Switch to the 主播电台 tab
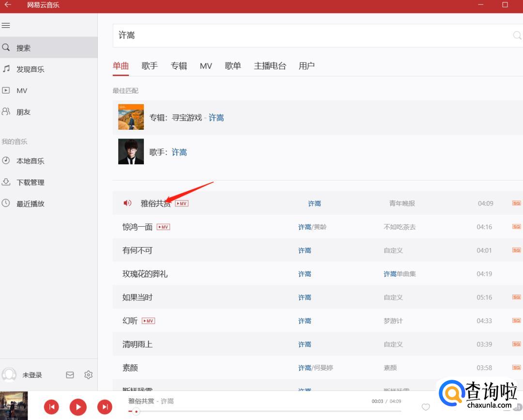Image resolution: width=523 pixels, height=420 pixels. click(270, 66)
